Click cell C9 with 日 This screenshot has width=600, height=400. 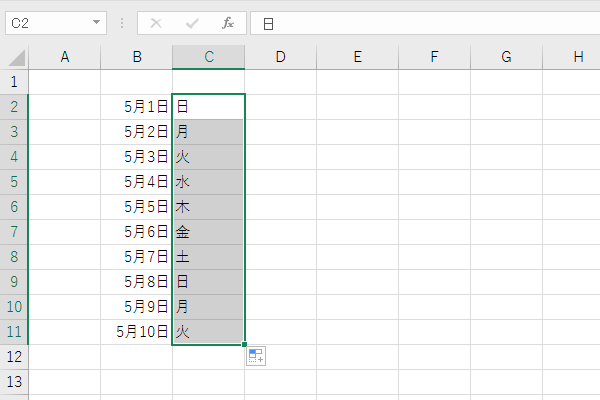[x=209, y=282]
